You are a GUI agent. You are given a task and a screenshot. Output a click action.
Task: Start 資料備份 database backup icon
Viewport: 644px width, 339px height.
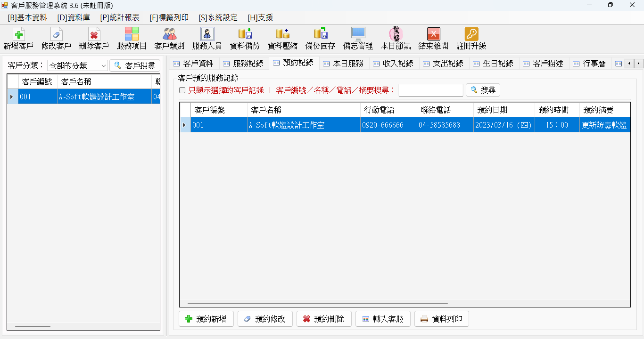tap(245, 34)
